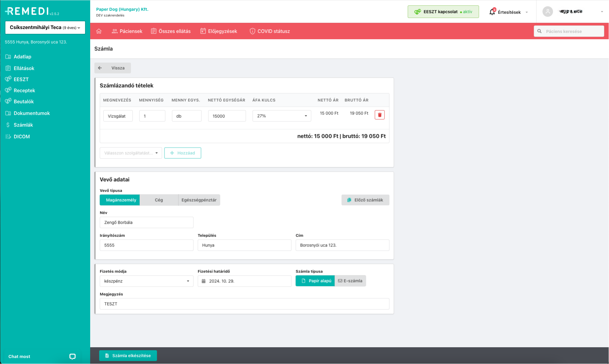Click the Vissza back button
The image size is (609, 364).
pos(112,68)
